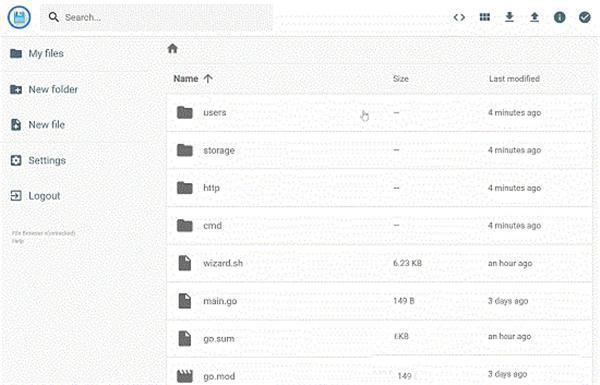Click the wizard.sh row an hour ago

coord(510,263)
